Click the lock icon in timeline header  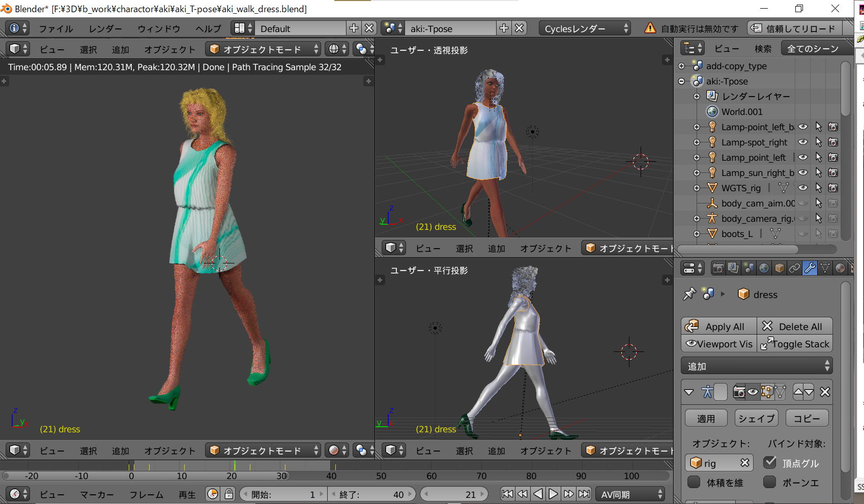coord(229,494)
